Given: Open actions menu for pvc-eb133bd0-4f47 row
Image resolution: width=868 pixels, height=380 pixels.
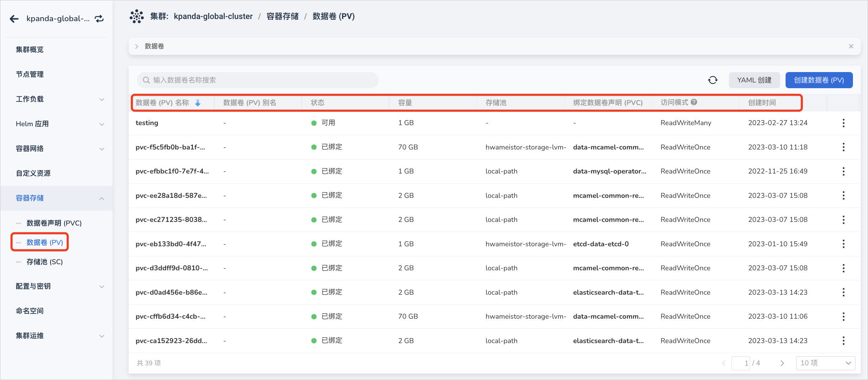Looking at the screenshot, I should click(x=844, y=244).
